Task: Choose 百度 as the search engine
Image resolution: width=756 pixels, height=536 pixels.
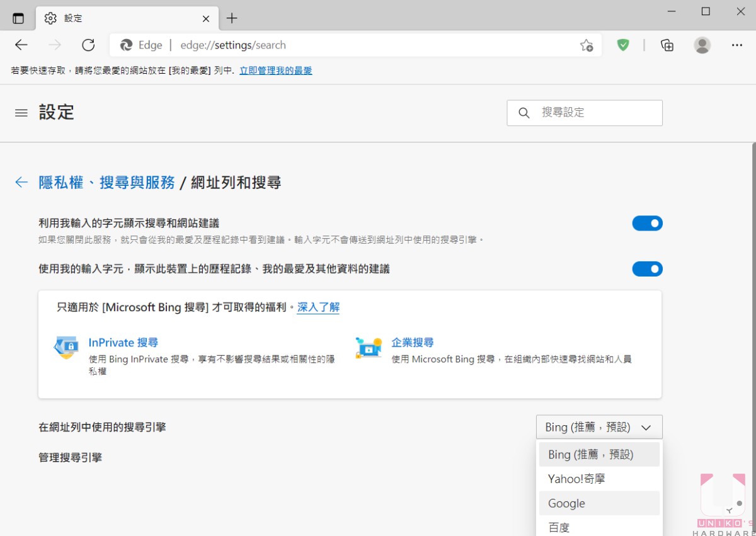Action: point(599,527)
